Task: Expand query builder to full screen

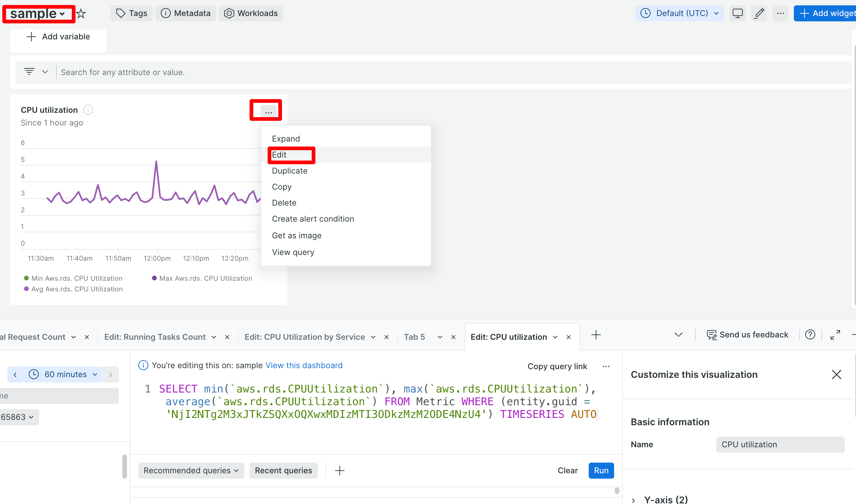Action: coord(835,335)
